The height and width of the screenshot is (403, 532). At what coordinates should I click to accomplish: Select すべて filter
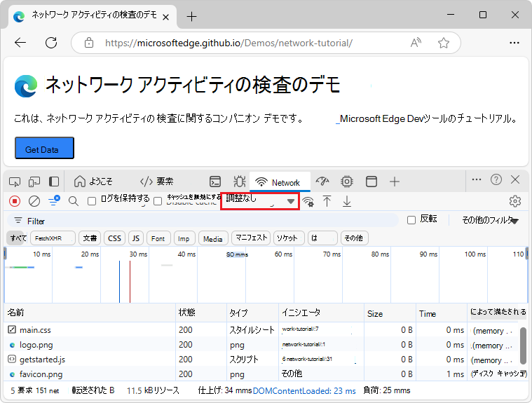[18, 238]
